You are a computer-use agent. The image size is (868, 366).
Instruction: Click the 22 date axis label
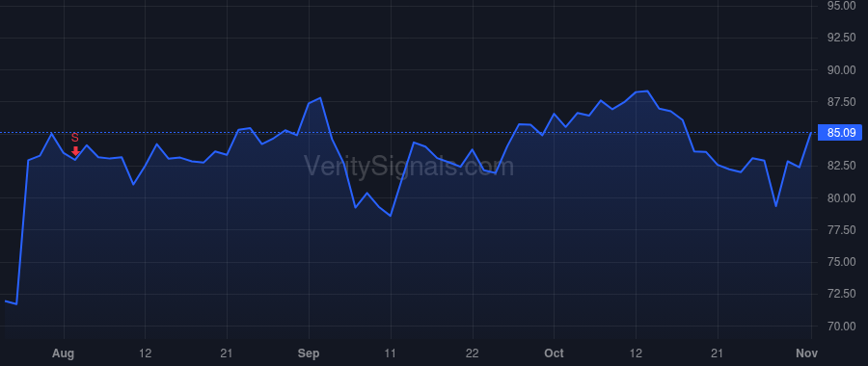click(x=473, y=353)
